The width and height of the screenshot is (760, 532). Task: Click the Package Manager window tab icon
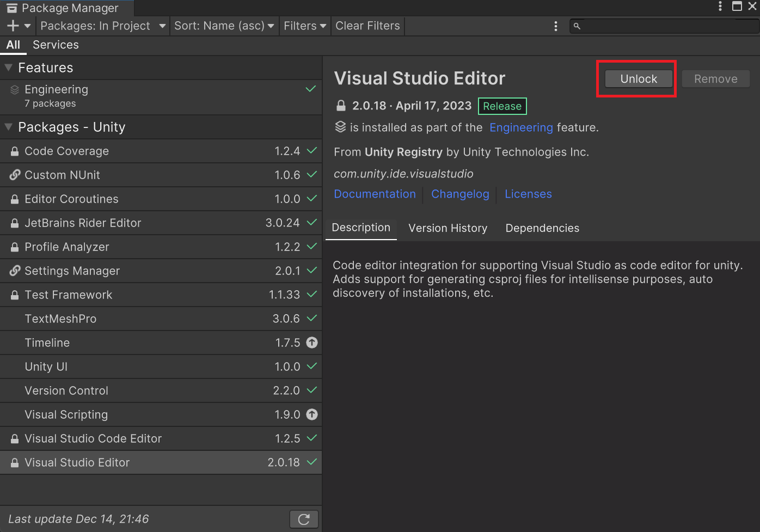(12, 8)
